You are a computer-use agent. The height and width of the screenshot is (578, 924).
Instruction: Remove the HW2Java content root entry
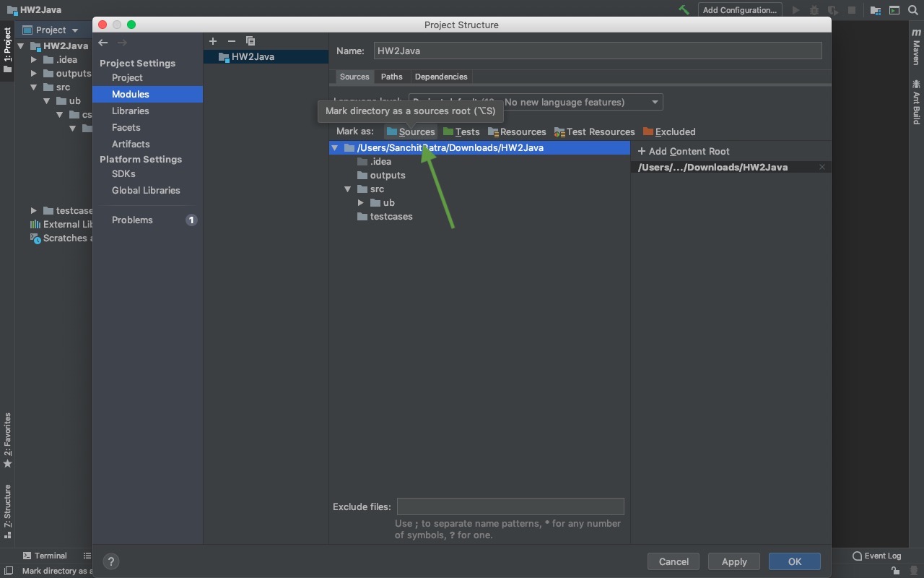[x=821, y=167]
